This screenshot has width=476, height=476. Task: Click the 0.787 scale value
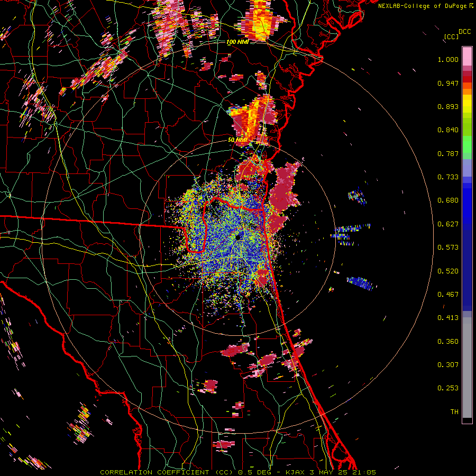tap(448, 153)
